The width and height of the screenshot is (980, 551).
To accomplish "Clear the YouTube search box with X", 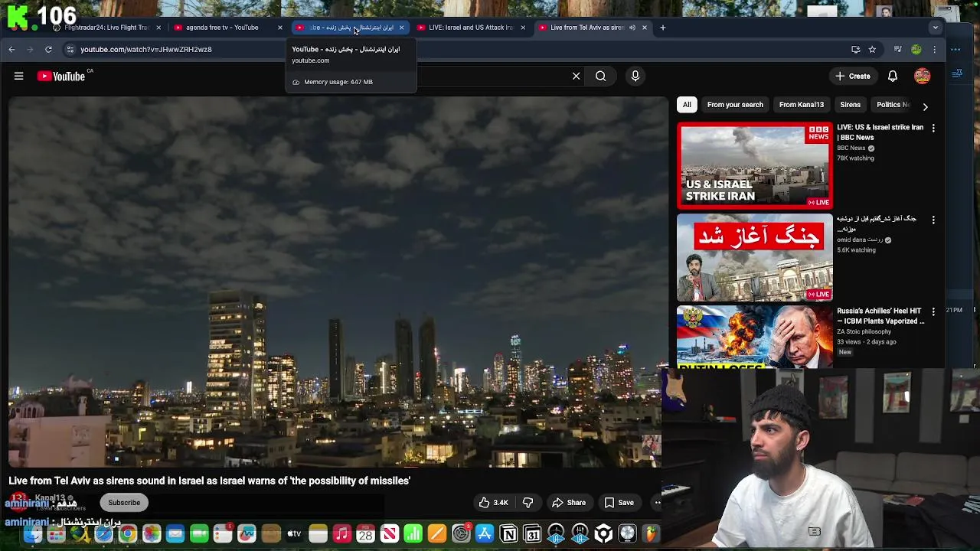I will coord(577,76).
